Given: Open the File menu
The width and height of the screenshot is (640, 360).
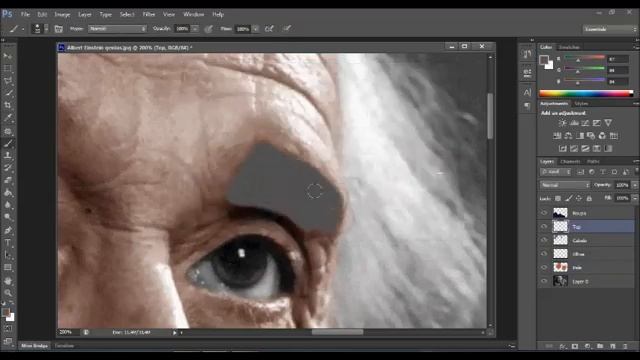Looking at the screenshot, I should coord(25,14).
